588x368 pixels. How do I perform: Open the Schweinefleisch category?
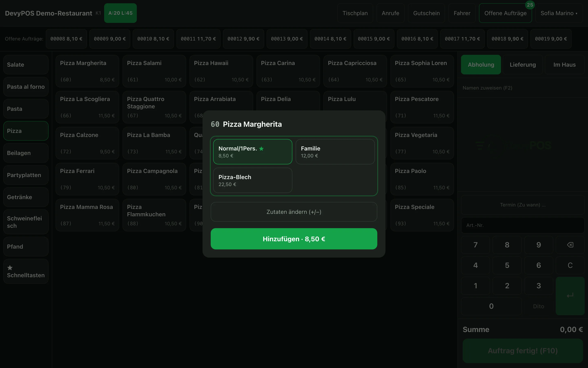click(26, 222)
